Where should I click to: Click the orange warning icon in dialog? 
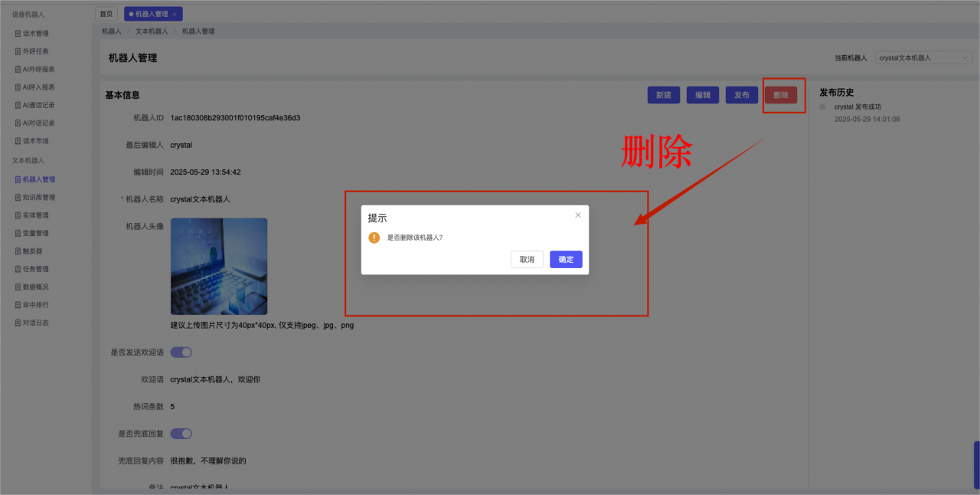pos(374,238)
